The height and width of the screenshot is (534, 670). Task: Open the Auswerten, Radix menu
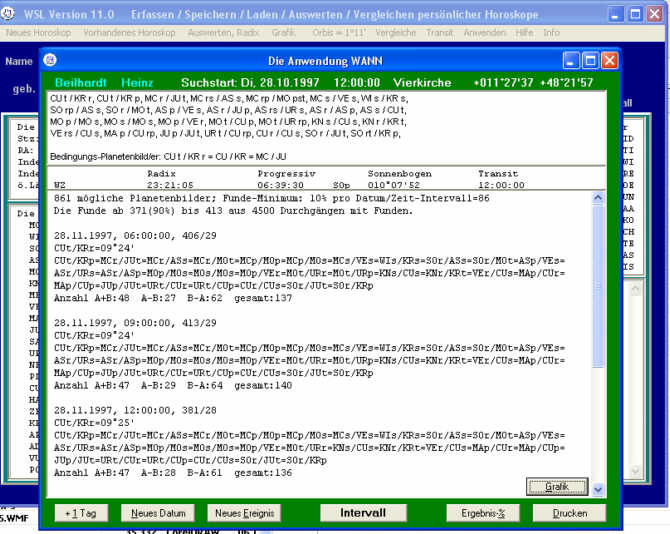(x=223, y=32)
